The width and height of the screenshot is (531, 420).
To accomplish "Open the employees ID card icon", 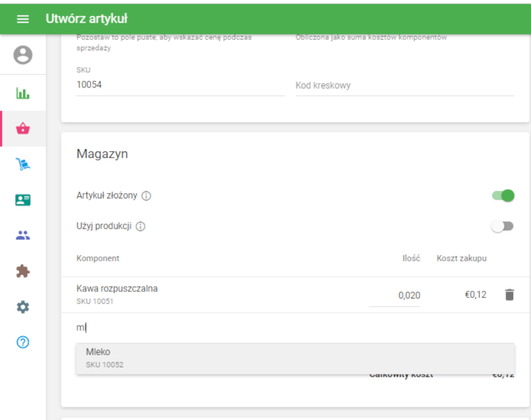I will click(23, 200).
